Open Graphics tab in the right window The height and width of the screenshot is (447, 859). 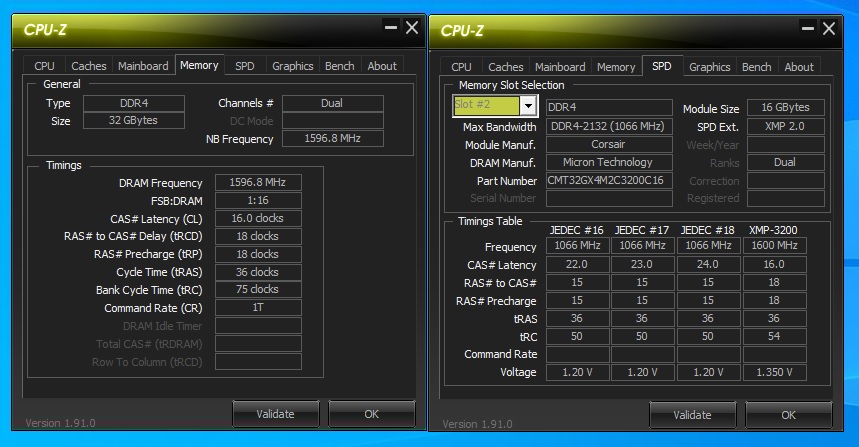point(709,67)
